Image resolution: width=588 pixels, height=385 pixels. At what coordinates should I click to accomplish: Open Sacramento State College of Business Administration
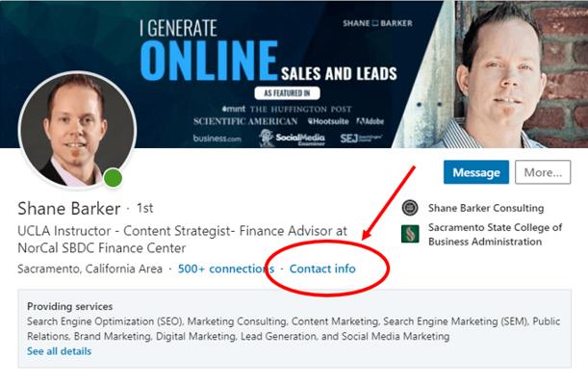click(495, 234)
